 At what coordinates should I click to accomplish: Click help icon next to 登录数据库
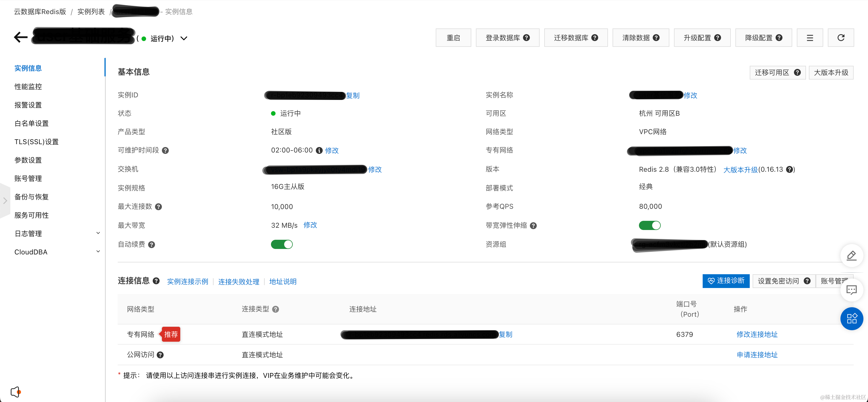(527, 38)
